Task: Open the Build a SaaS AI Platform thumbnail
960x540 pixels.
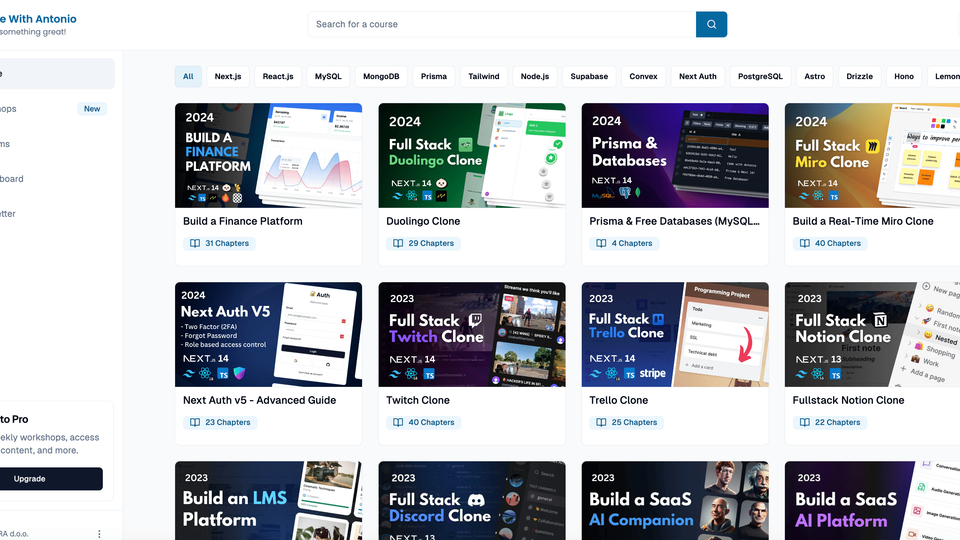Action: pyautogui.click(x=872, y=501)
